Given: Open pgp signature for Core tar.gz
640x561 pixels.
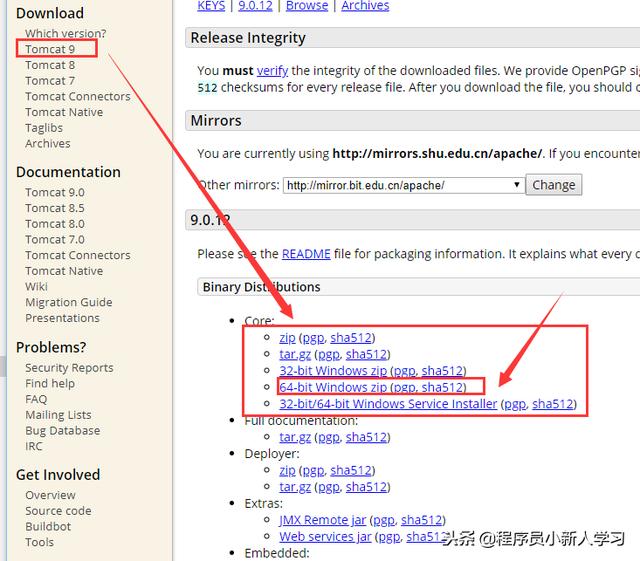Looking at the screenshot, I should [329, 355].
